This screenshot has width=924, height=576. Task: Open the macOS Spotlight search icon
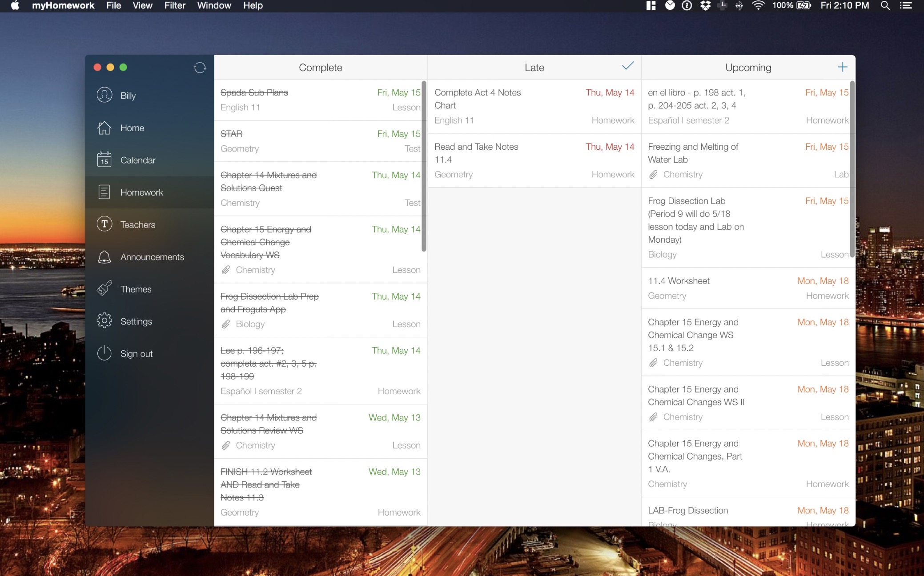[x=885, y=6]
